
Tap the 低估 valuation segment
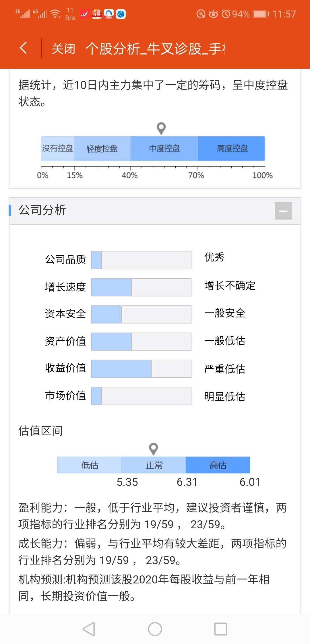pyautogui.click(x=90, y=465)
